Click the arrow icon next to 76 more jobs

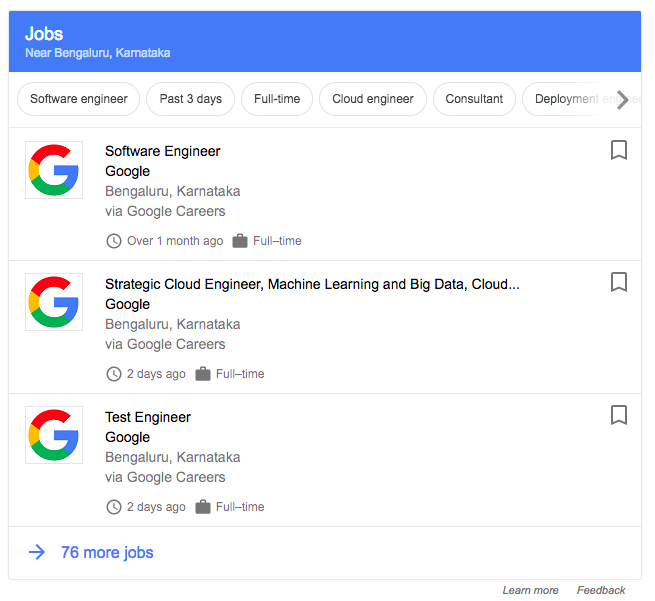tap(37, 552)
